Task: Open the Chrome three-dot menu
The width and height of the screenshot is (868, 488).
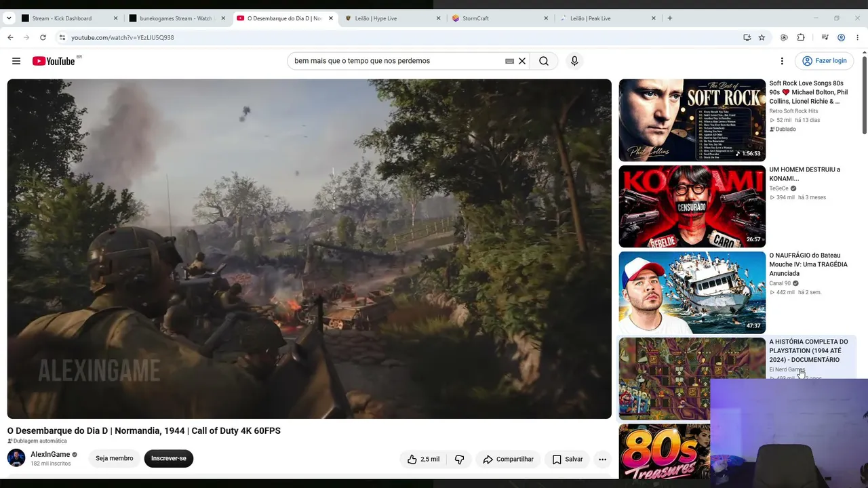Action: pos(857,37)
